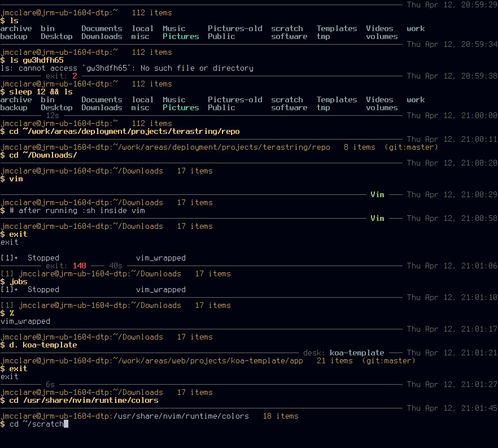Click the timestamp 'Thu Apr 12, 21:01:45'
Viewport: 498px width, 448px height.
pyautogui.click(x=452, y=408)
